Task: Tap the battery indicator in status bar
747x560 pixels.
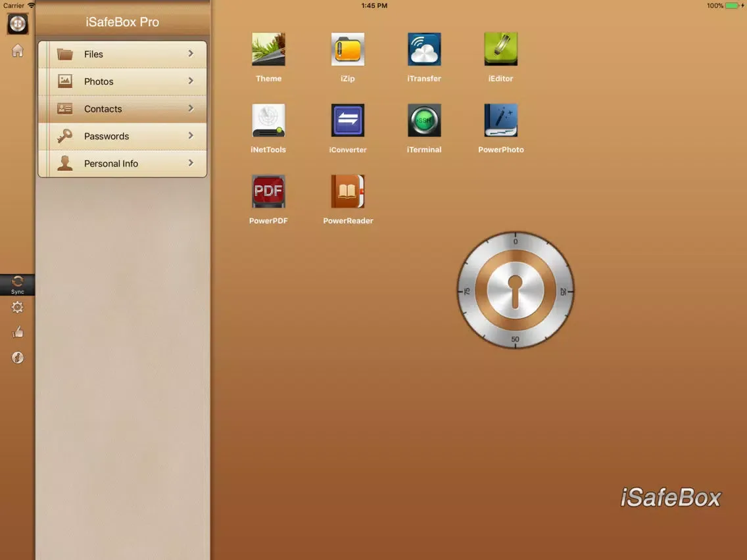Action: tap(733, 6)
